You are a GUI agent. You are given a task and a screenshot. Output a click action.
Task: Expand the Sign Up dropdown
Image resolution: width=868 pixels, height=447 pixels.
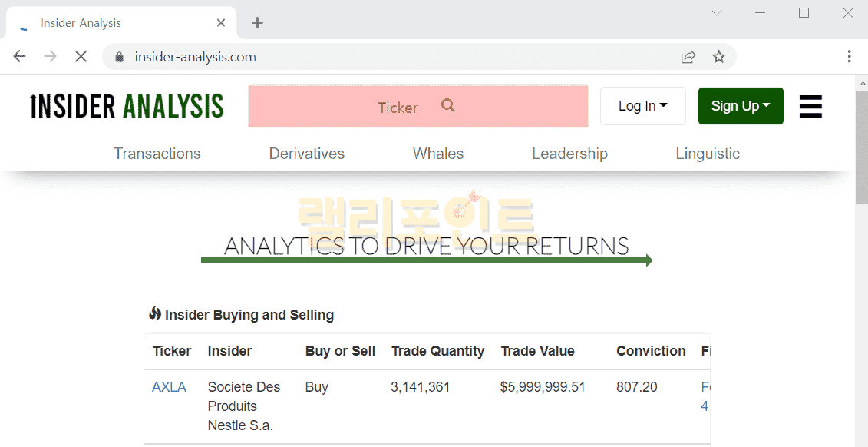pyautogui.click(x=740, y=106)
